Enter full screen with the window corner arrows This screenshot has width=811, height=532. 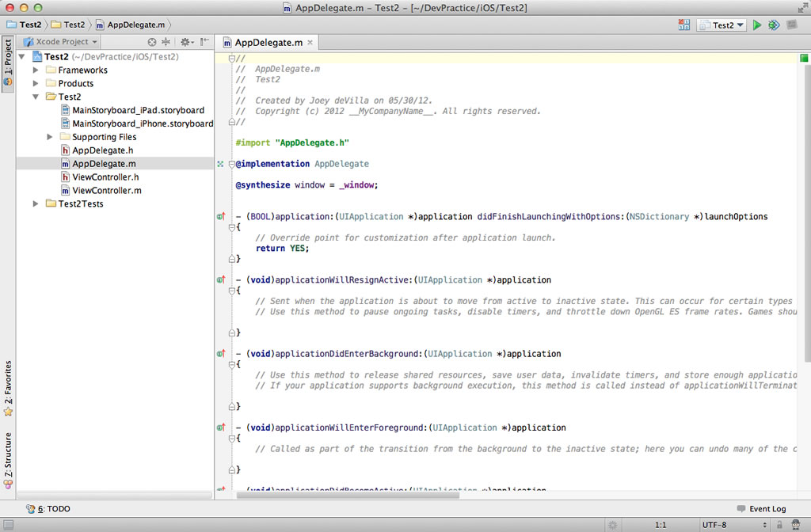point(802,8)
